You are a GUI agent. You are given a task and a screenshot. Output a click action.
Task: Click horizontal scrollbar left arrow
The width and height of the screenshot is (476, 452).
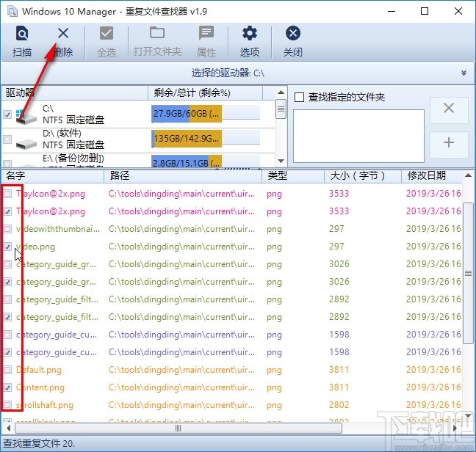[x=8, y=428]
